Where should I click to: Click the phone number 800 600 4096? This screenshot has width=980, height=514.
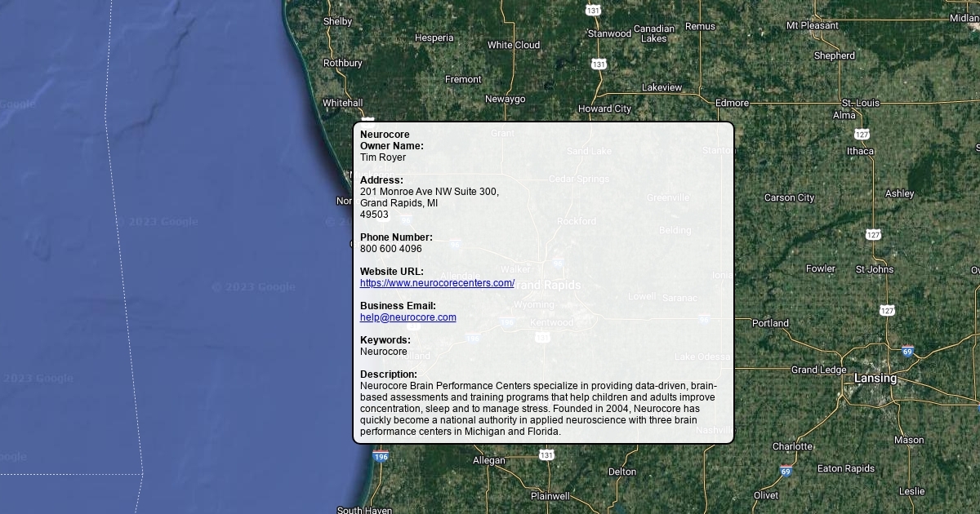pos(390,249)
